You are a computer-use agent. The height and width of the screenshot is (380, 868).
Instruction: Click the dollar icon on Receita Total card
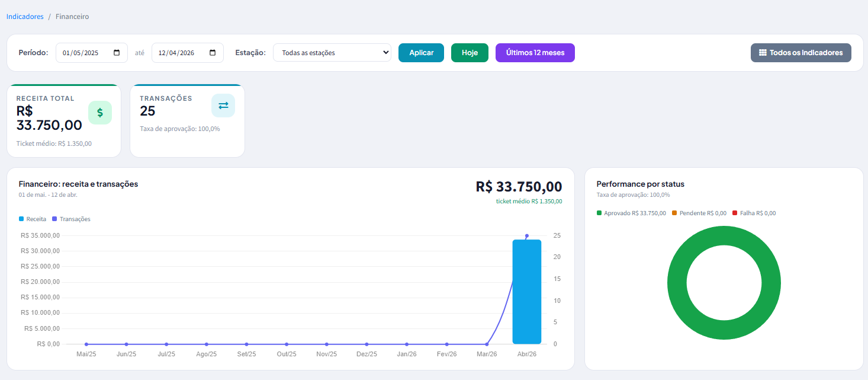(100, 112)
